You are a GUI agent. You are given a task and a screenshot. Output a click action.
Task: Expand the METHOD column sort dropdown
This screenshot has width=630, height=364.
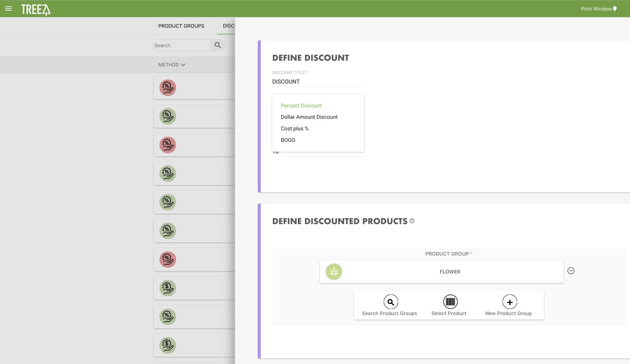click(183, 65)
